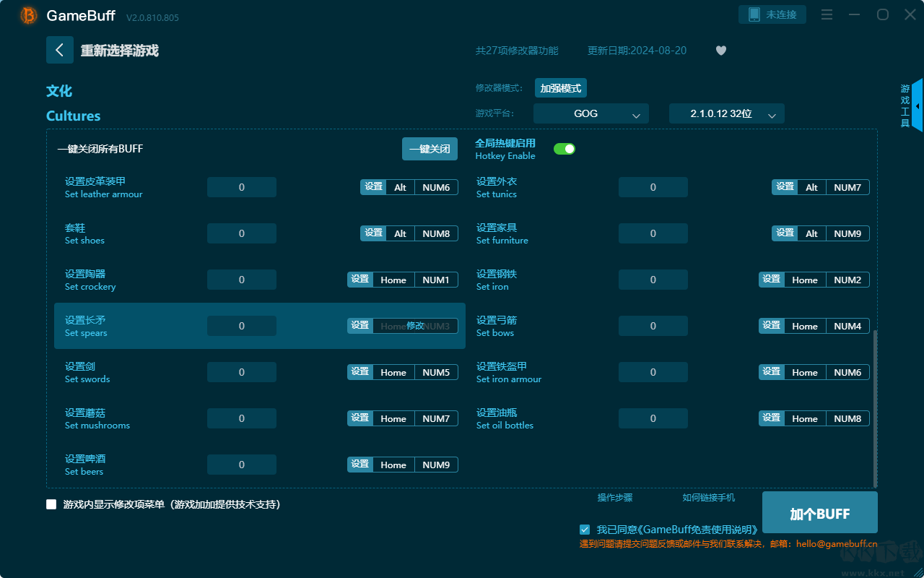
Task: Click 设置 for Set beers
Action: 360,465
